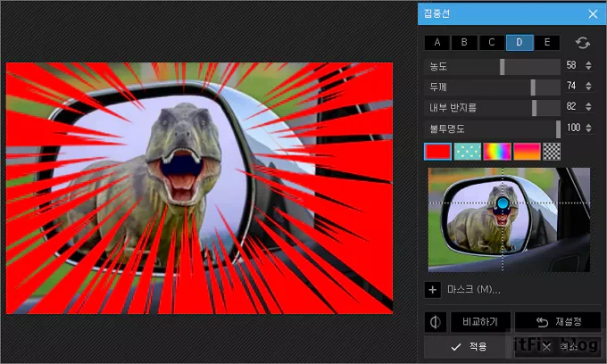Image resolution: width=607 pixels, height=364 pixels.
Task: Click the 농도 value field showing 58
Action: coord(572,65)
